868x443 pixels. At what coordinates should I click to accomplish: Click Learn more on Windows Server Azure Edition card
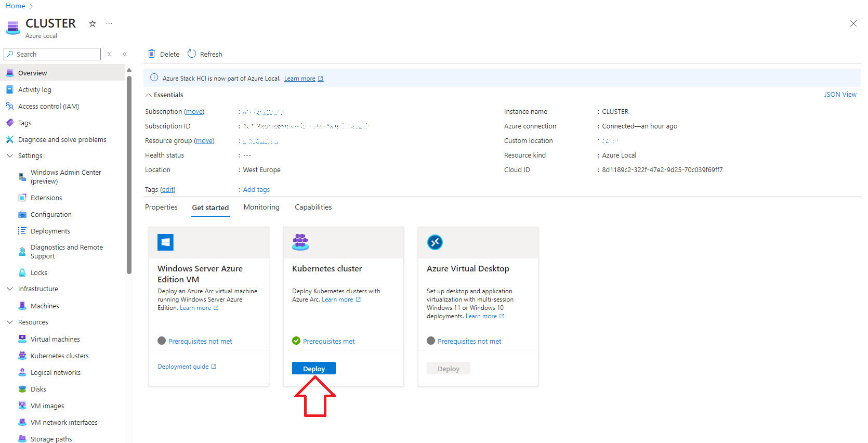(199, 308)
